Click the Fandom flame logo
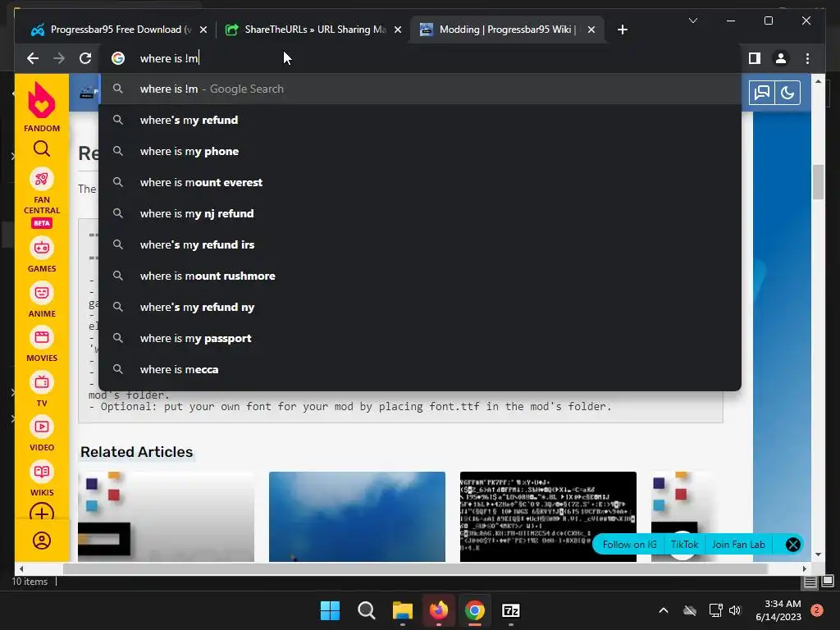The height and width of the screenshot is (630, 840). coord(41,100)
